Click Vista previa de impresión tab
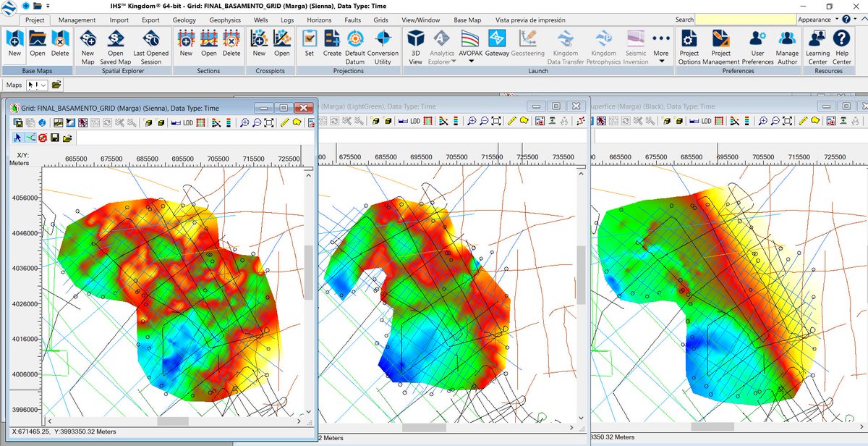The width and height of the screenshot is (868, 446). pos(530,20)
